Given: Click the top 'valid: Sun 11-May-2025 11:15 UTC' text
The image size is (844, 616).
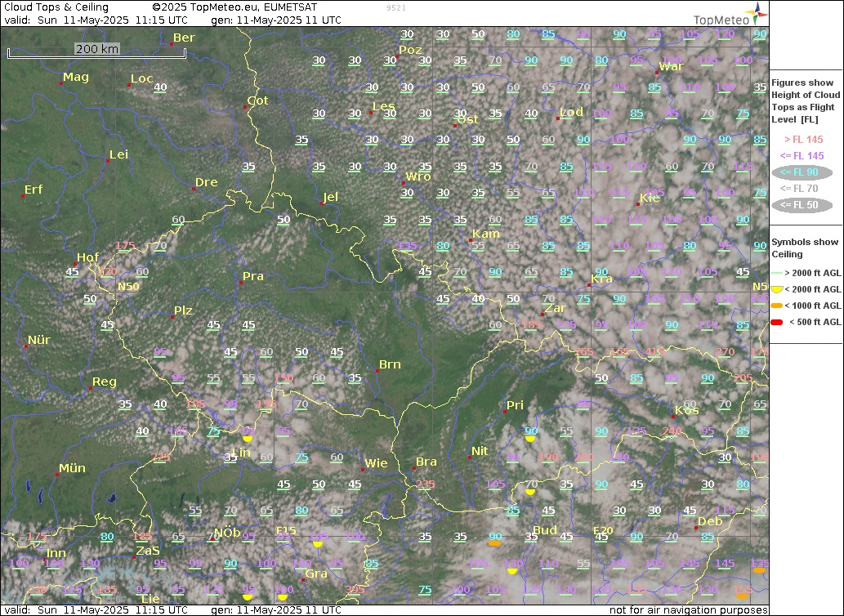Looking at the screenshot, I should coord(96,20).
